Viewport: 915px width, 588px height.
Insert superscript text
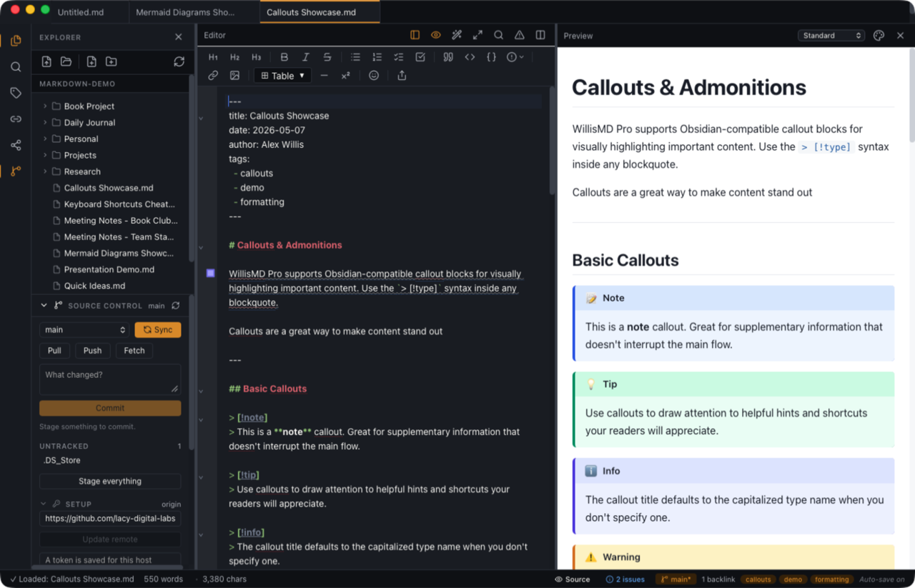tap(345, 75)
